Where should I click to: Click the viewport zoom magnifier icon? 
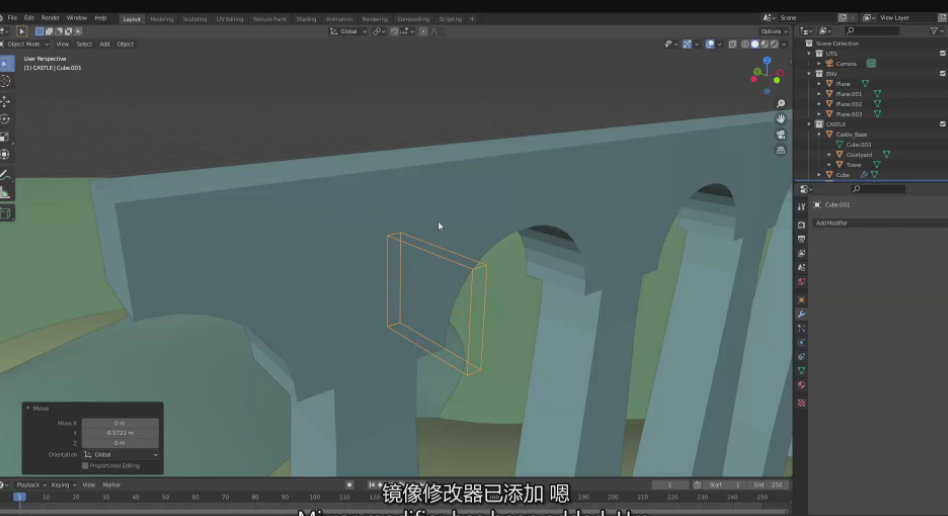[781, 104]
